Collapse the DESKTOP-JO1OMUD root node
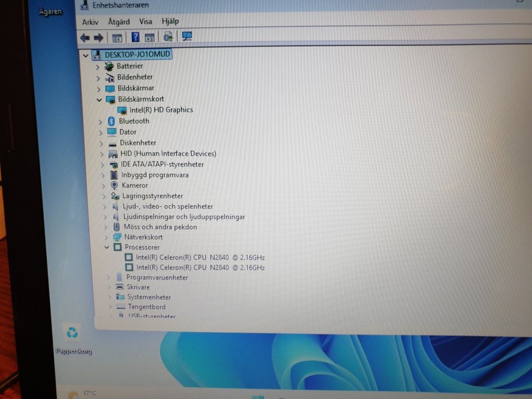This screenshot has height=399, width=532. point(86,56)
